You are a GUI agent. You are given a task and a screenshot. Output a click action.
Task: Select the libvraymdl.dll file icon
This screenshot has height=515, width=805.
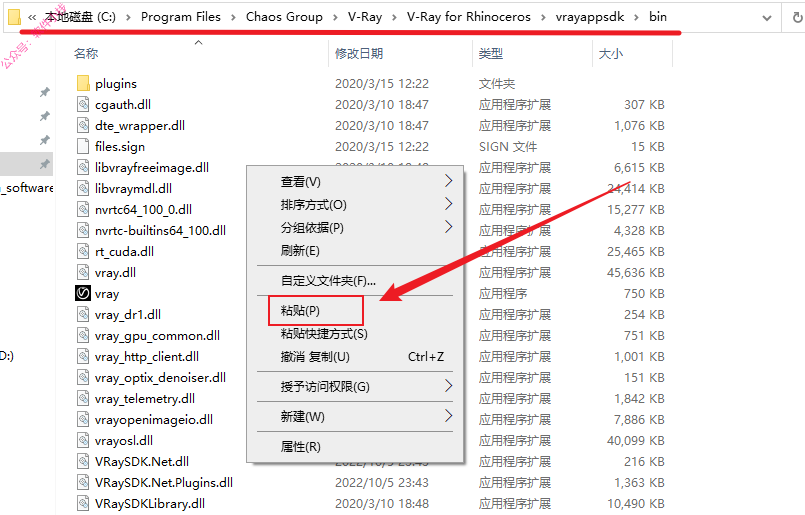(x=83, y=188)
